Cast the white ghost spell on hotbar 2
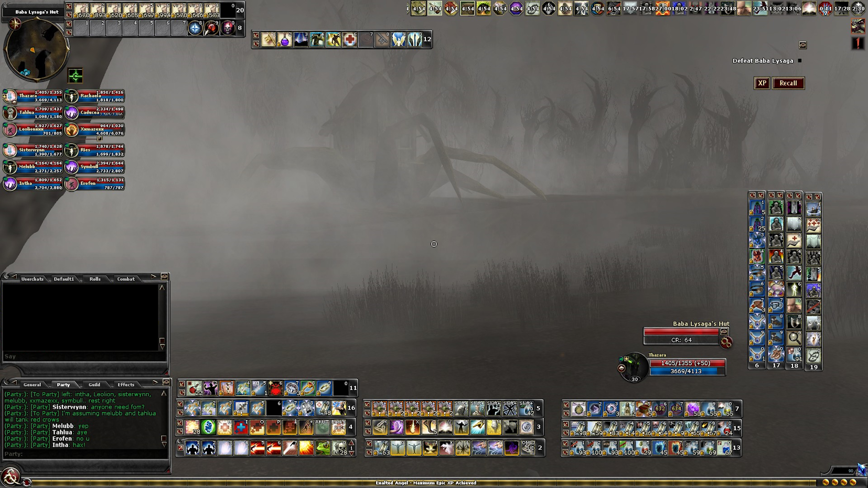868x488 pixels. (446, 448)
